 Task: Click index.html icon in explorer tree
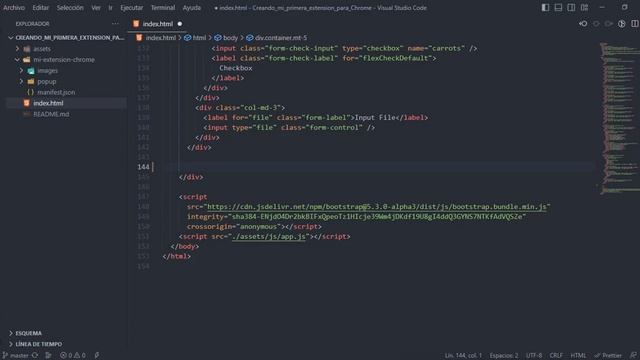click(x=27, y=103)
